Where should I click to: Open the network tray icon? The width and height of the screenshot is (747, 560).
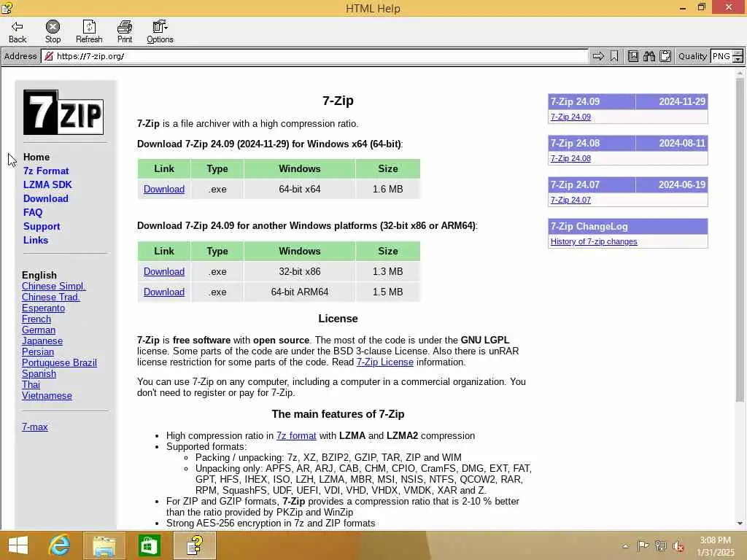(660, 546)
